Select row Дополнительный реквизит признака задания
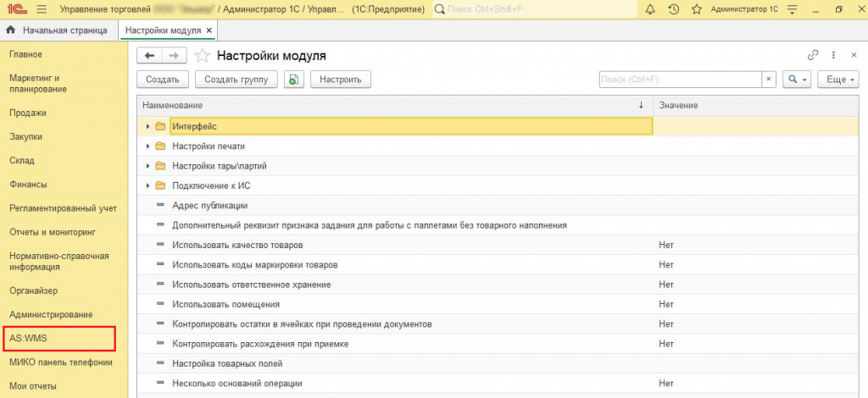Screen dimensions: 868x398 498,225
